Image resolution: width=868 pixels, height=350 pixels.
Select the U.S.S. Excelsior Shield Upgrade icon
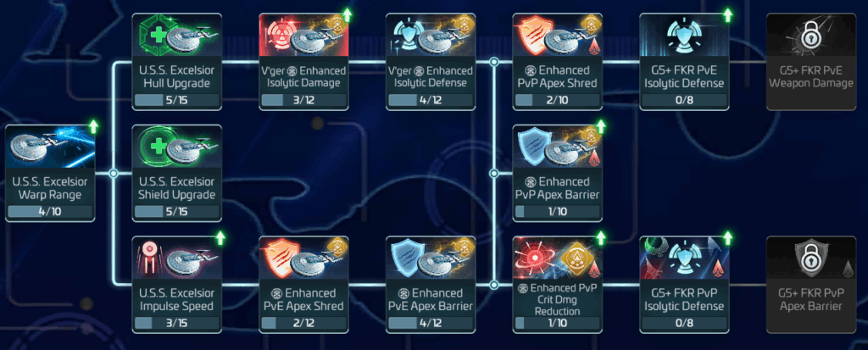pyautogui.click(x=176, y=147)
